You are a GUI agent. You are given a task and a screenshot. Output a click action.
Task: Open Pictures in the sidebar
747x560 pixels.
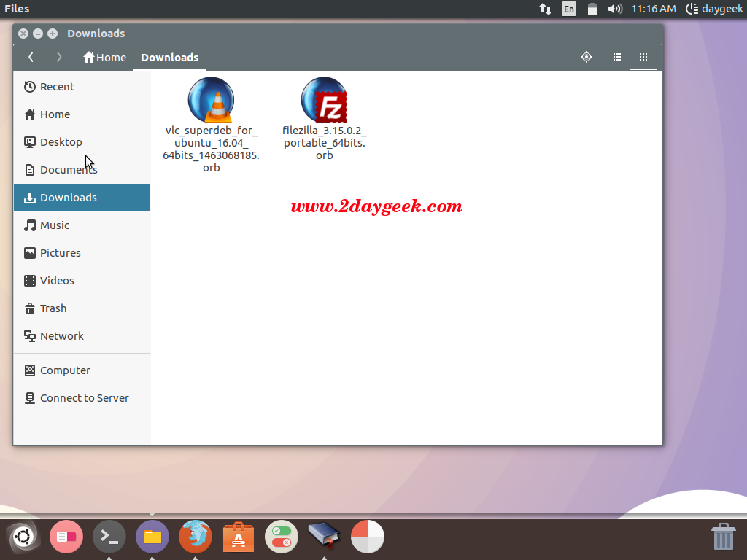(x=82, y=253)
